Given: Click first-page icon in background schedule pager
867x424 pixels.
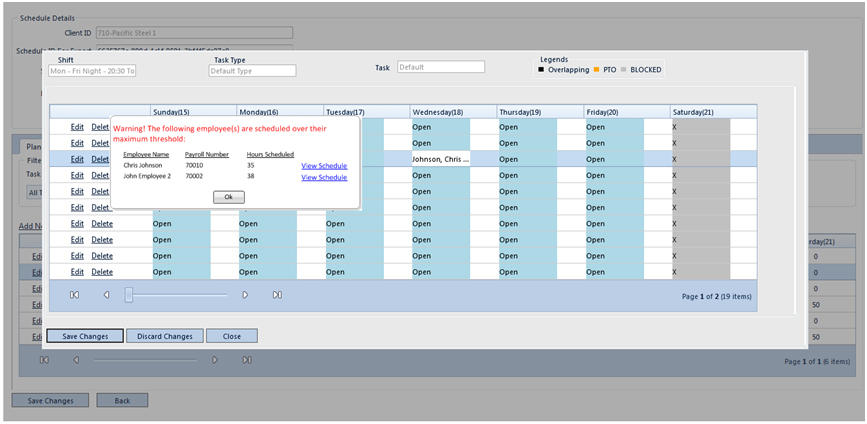Looking at the screenshot, I should tap(45, 360).
